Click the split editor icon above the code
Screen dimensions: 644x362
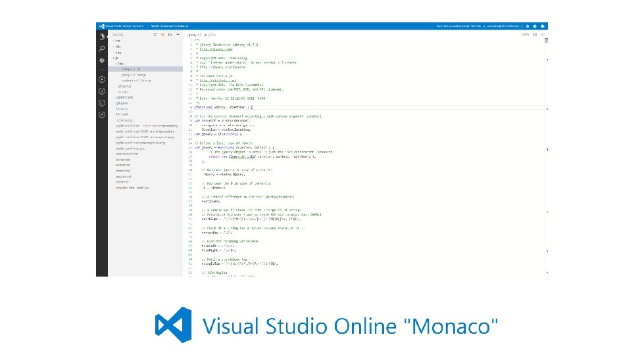(535, 35)
